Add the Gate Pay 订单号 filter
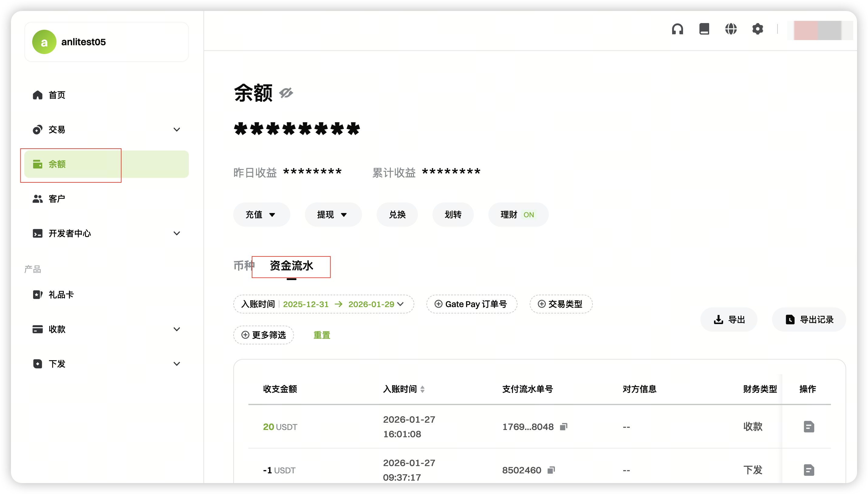The width and height of the screenshot is (868, 494). coord(472,304)
